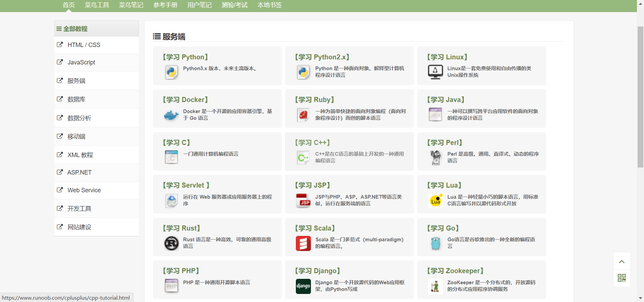644x302 pixels.
Task: Open the 菜鸟工具 menu item
Action: coord(97,5)
